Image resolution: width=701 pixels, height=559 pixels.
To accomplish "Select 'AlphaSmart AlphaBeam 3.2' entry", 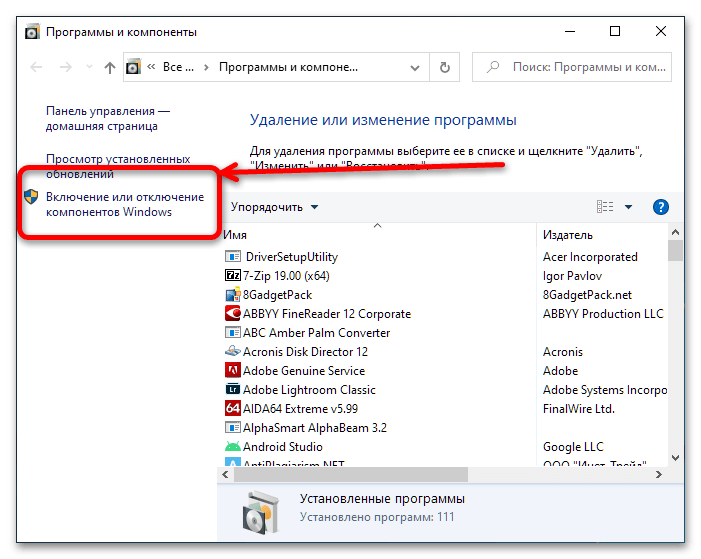I will pyautogui.click(x=315, y=428).
